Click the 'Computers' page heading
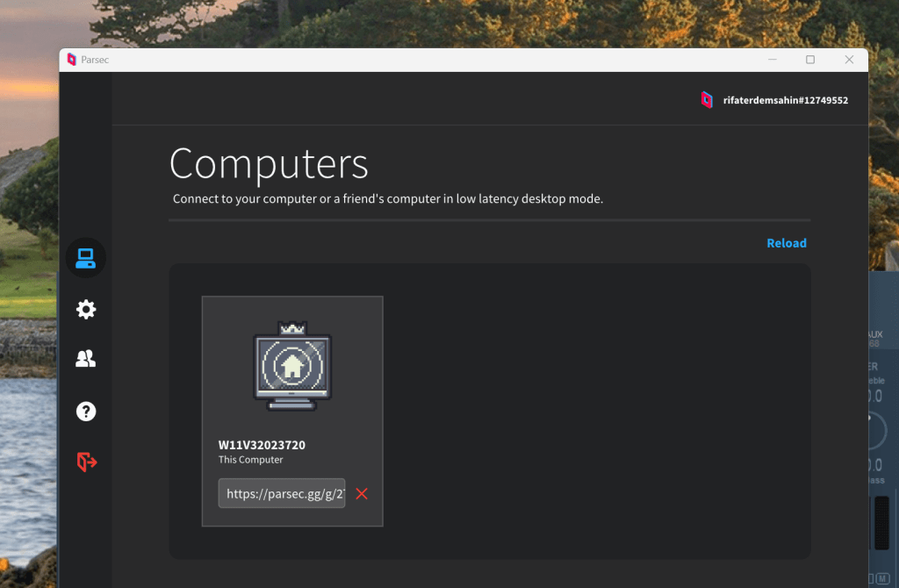 click(x=269, y=164)
